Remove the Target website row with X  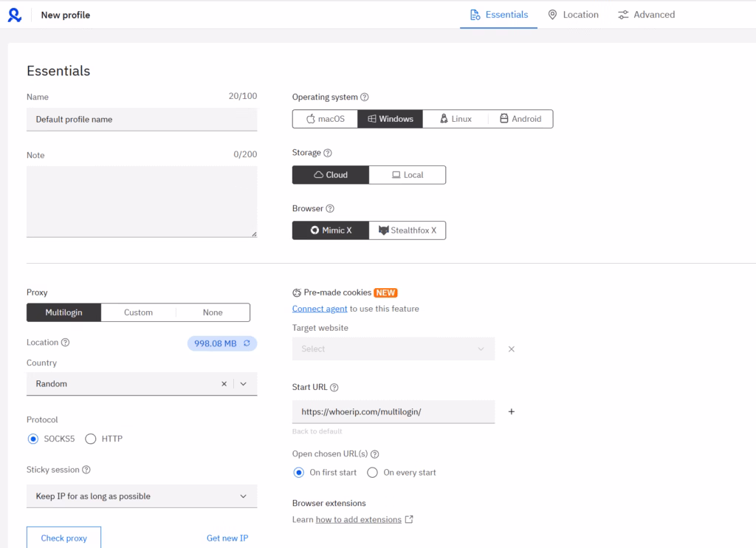coord(512,349)
